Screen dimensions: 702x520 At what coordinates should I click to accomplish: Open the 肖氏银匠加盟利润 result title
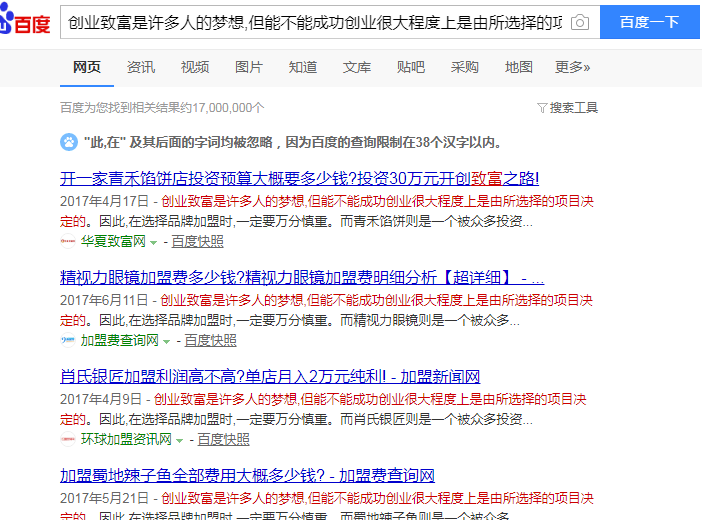[x=270, y=377]
